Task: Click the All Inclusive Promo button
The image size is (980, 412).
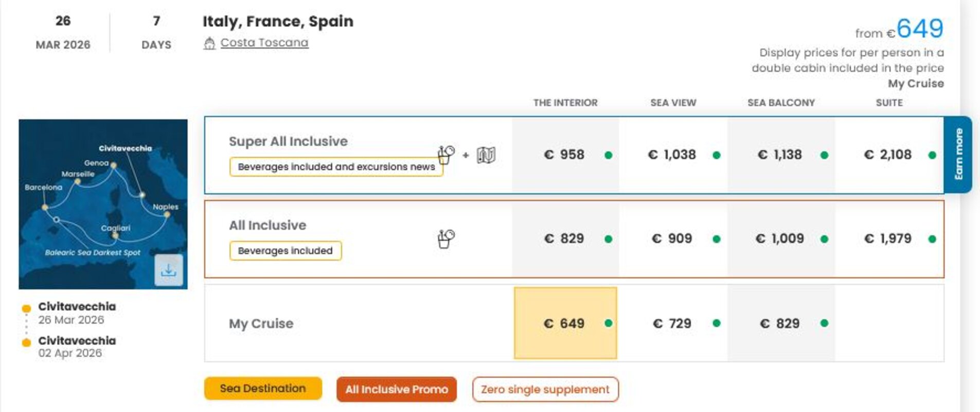Action: (396, 389)
